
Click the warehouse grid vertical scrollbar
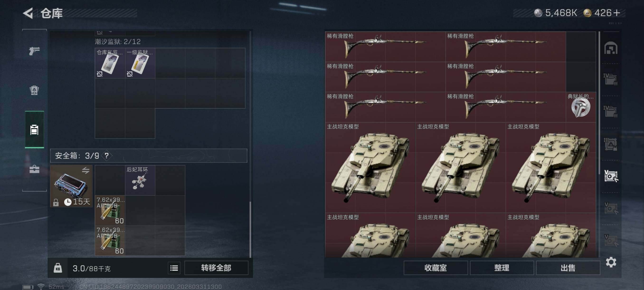(x=599, y=103)
